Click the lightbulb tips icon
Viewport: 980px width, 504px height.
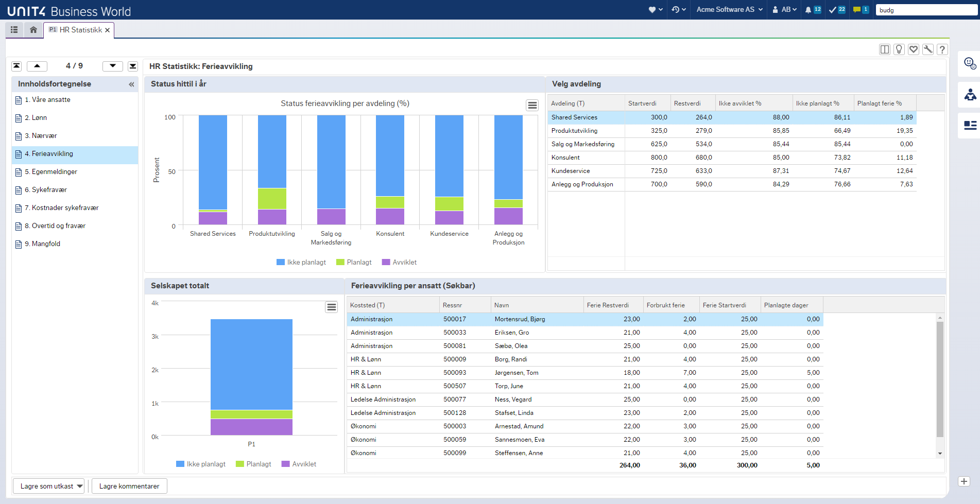click(899, 49)
